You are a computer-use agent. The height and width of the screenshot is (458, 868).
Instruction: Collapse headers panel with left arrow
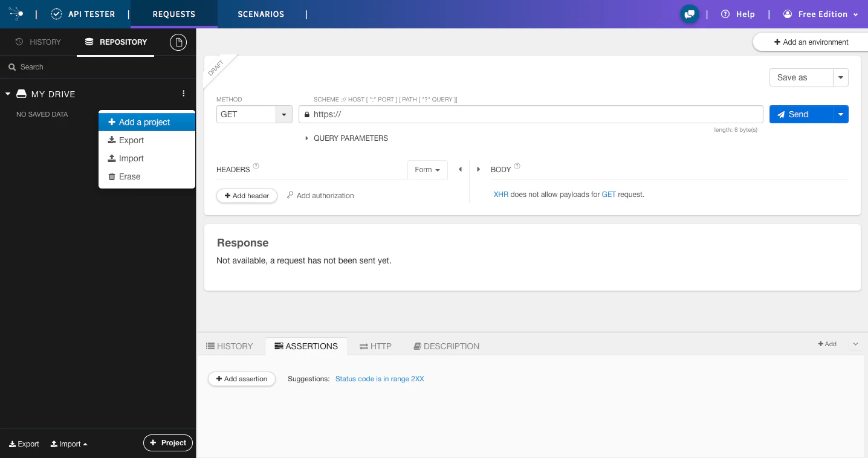click(x=460, y=170)
